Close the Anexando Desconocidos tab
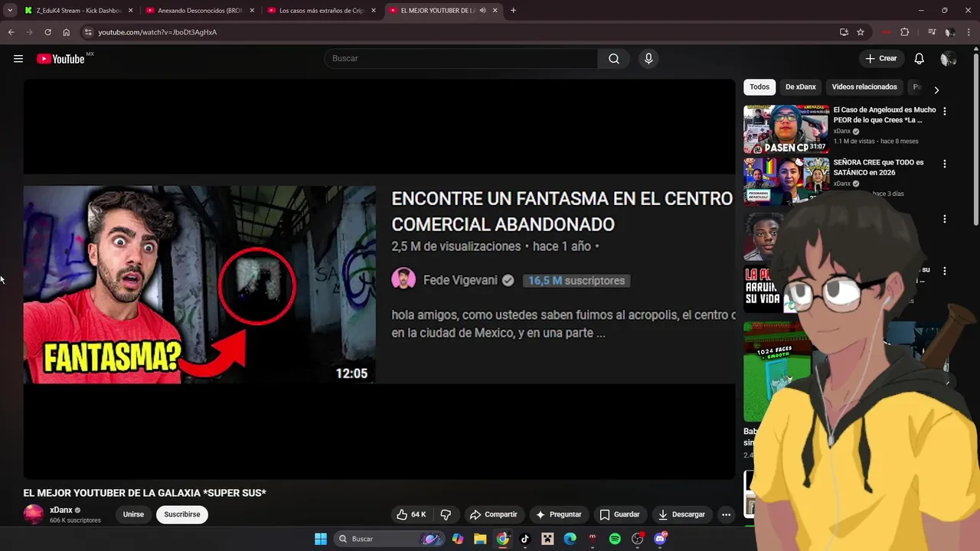The width and height of the screenshot is (980, 551). click(252, 11)
